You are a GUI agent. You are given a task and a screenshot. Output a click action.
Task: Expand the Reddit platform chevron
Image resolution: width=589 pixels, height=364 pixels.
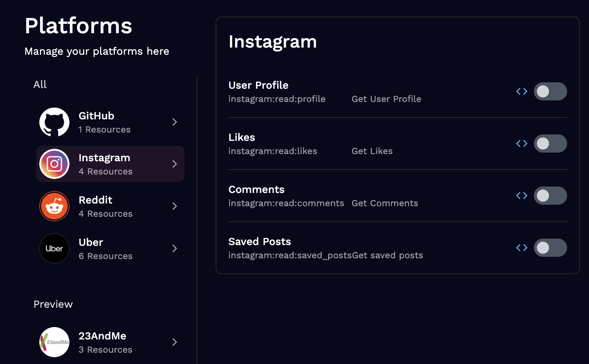click(x=174, y=206)
